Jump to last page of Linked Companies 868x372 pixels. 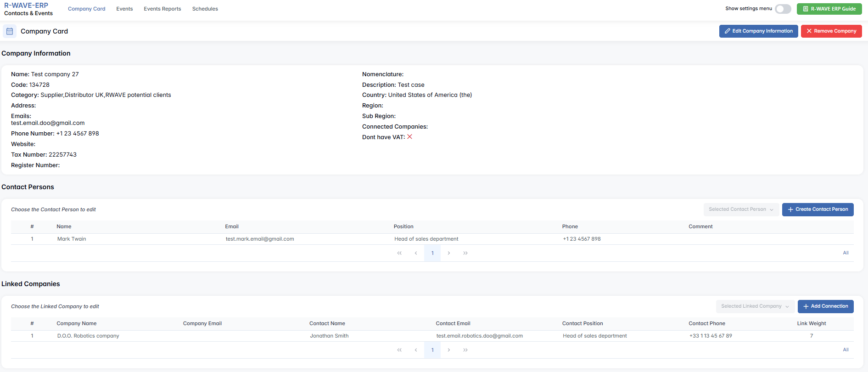pos(465,350)
